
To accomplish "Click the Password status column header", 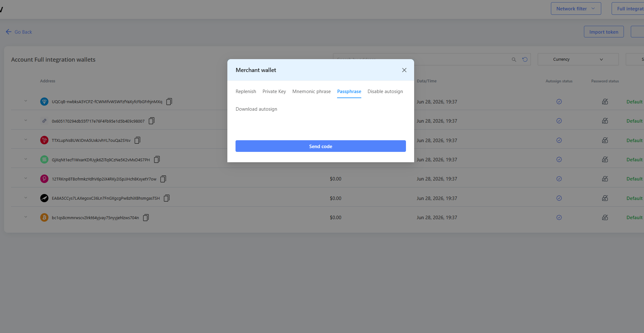I will (x=605, y=81).
